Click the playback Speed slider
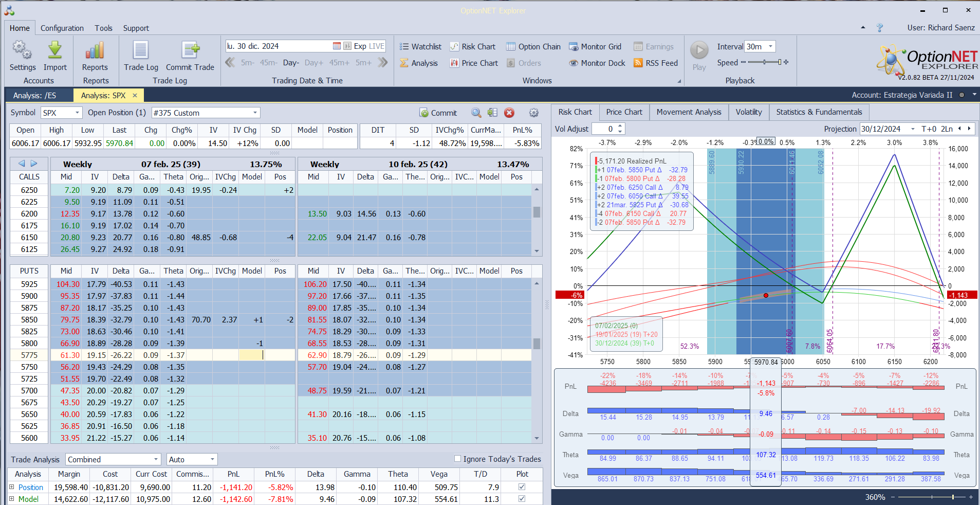The image size is (980, 505). [764, 62]
